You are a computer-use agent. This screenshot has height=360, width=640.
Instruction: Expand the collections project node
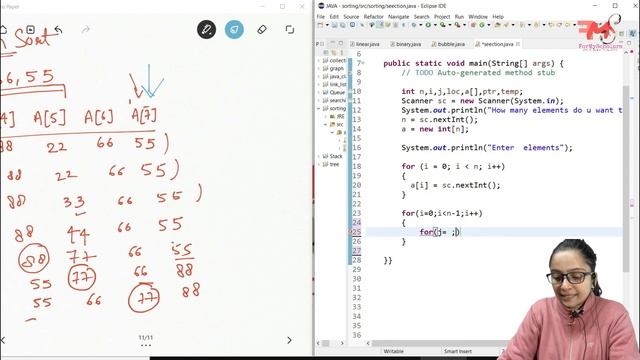(319, 60)
